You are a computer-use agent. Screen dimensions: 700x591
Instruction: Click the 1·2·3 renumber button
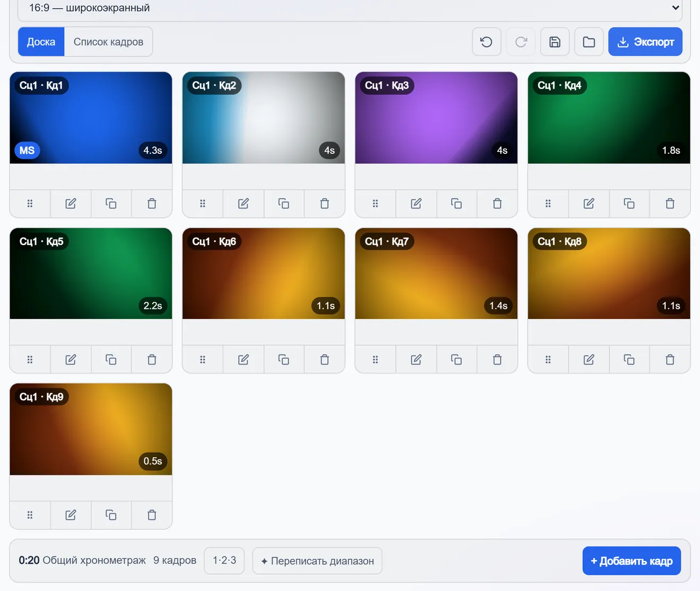224,561
